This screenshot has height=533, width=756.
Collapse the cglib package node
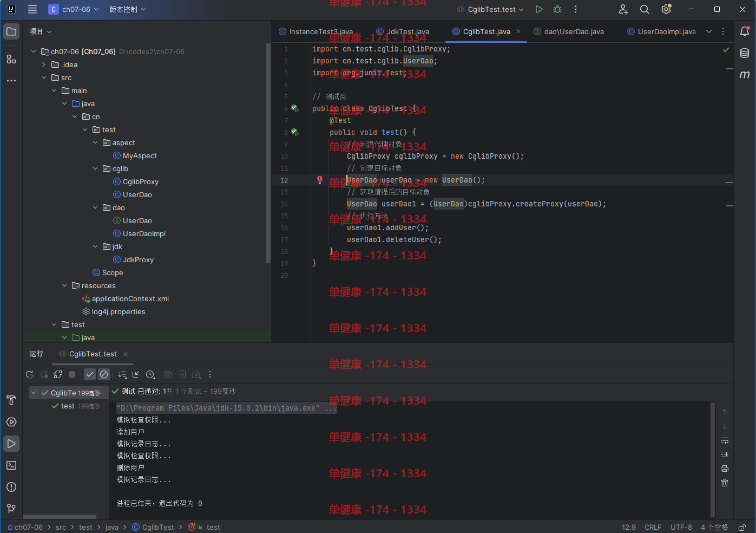[x=95, y=168]
